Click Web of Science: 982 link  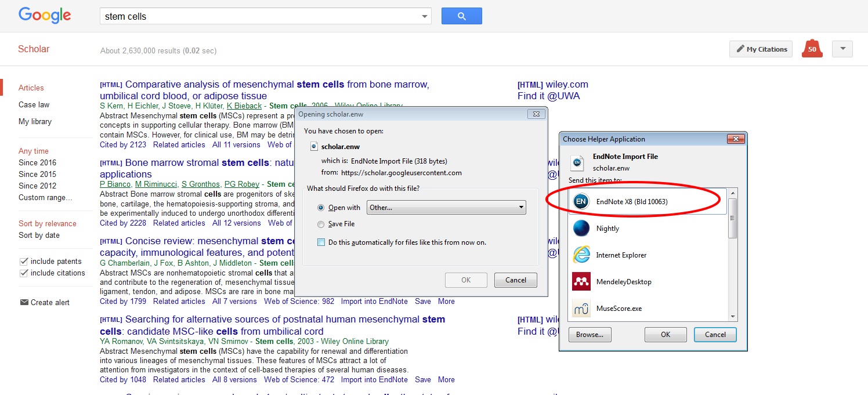pos(299,301)
